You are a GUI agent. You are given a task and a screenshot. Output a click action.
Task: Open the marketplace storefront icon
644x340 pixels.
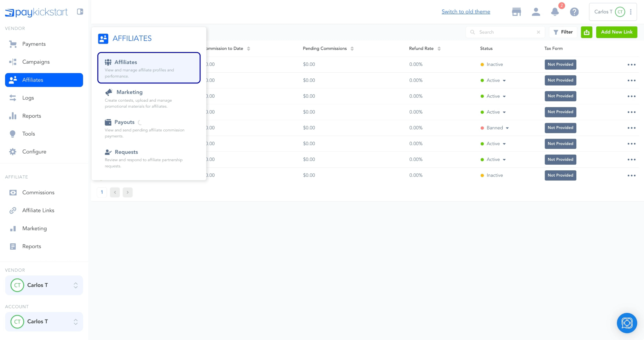click(x=516, y=12)
